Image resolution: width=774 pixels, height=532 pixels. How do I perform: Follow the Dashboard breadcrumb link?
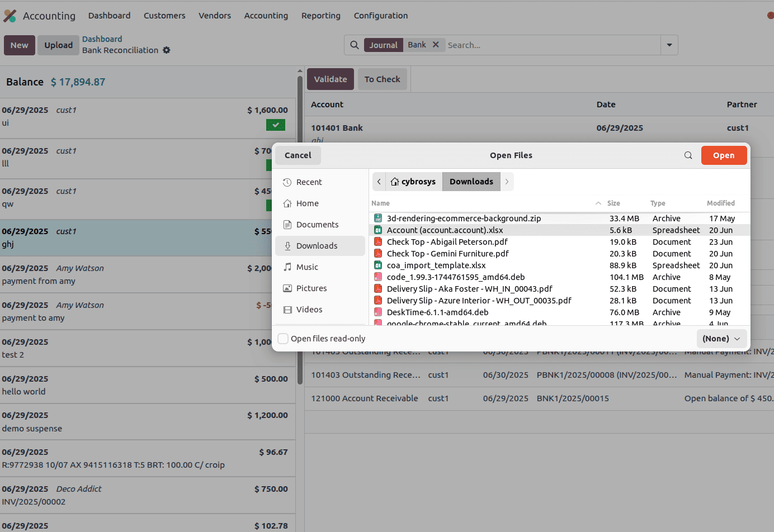(102, 39)
